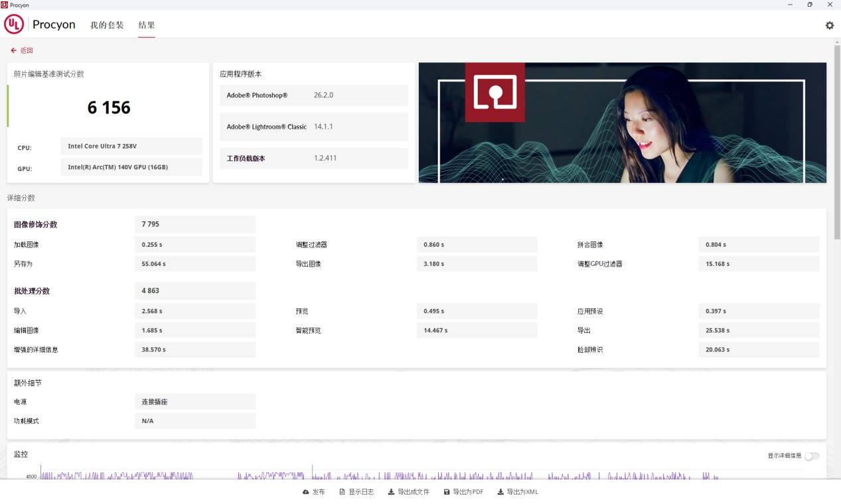Click the red photo benchmark icon in banner
This screenshot has width=841, height=504.
(x=495, y=92)
